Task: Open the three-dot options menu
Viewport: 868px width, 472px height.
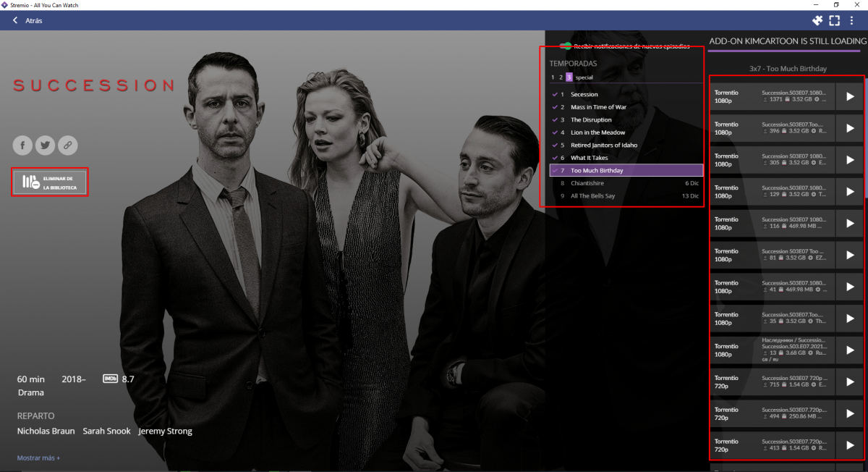Action: tap(852, 20)
